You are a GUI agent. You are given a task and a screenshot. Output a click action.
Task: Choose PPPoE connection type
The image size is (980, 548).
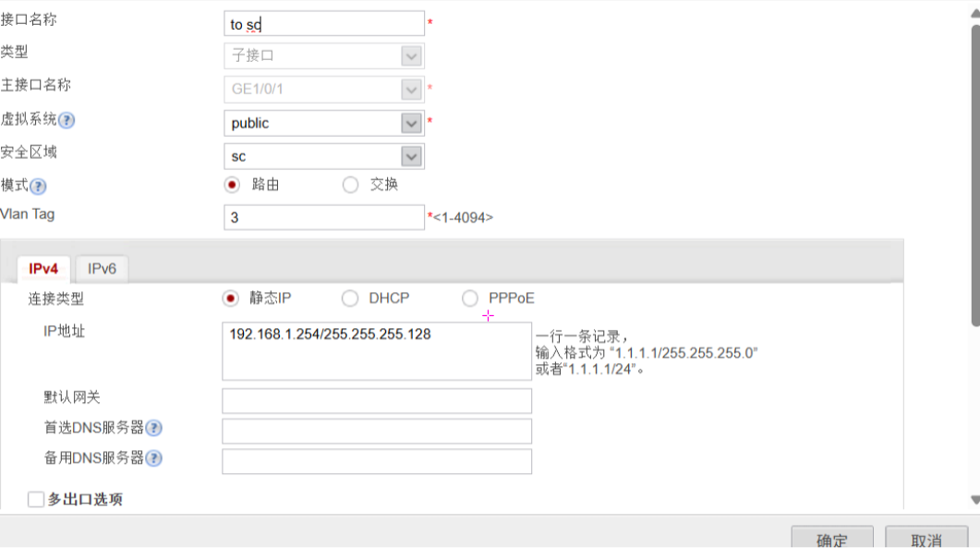click(470, 298)
